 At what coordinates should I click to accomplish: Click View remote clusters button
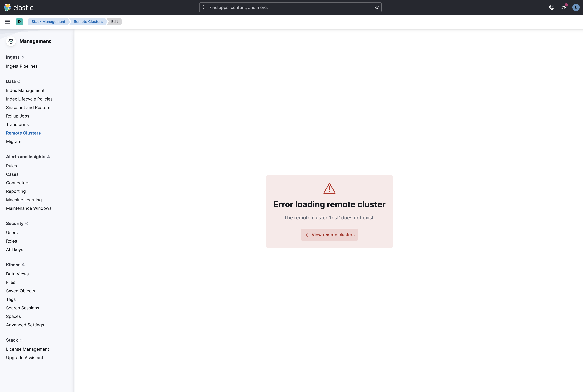[x=329, y=235]
